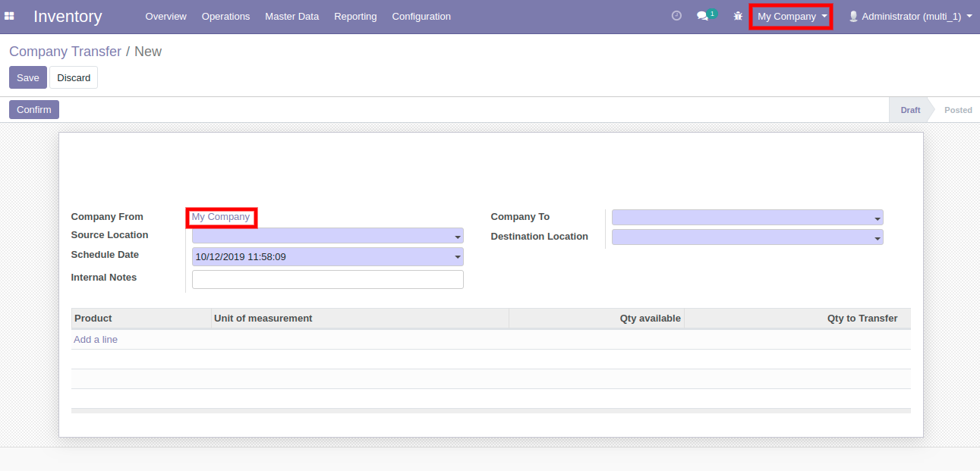980x471 pixels.
Task: Click the clock activities icon
Action: 676,16
